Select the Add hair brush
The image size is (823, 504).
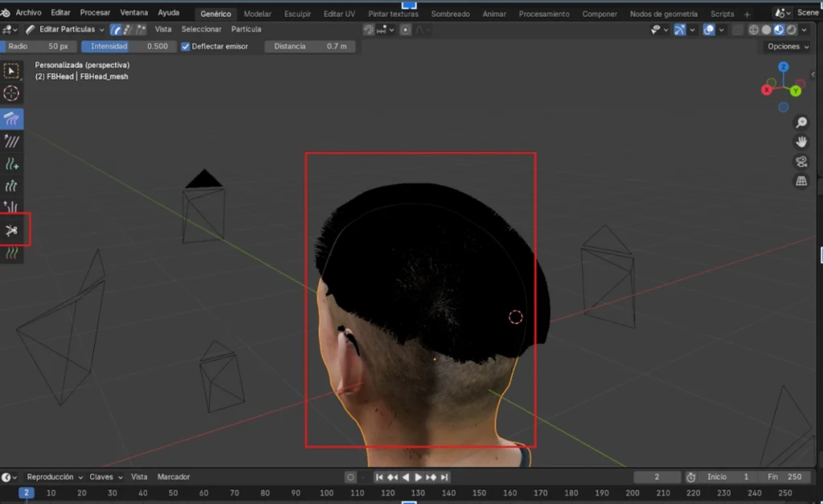point(11,166)
